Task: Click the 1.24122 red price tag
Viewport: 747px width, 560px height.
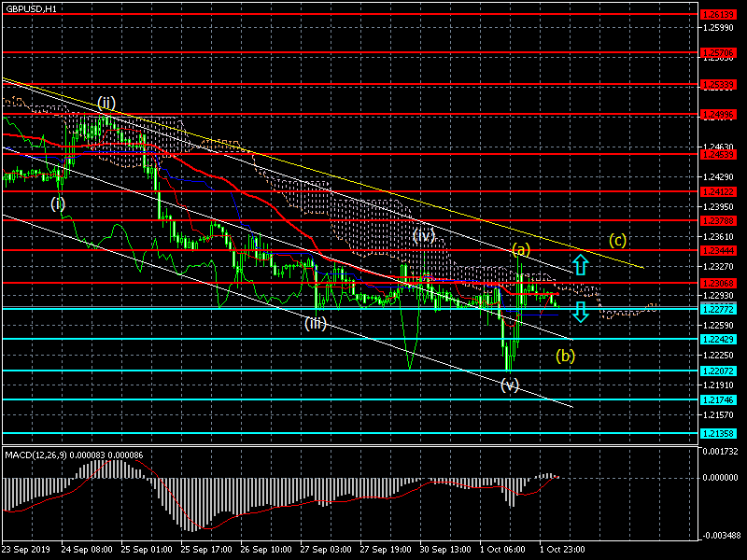Action: (x=718, y=192)
